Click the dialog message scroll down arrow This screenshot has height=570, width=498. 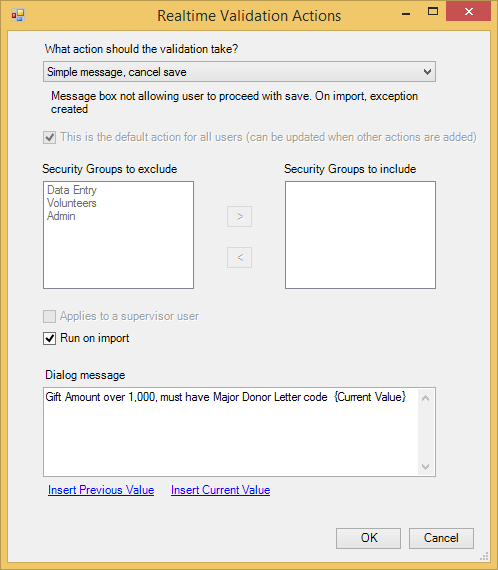425,466
